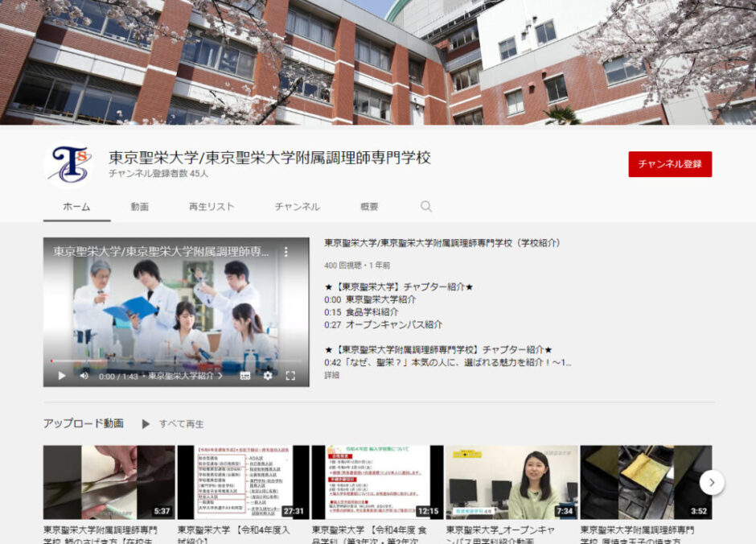
Task: Click play-all triangle icon beside アップロード動画
Action: pyautogui.click(x=146, y=423)
